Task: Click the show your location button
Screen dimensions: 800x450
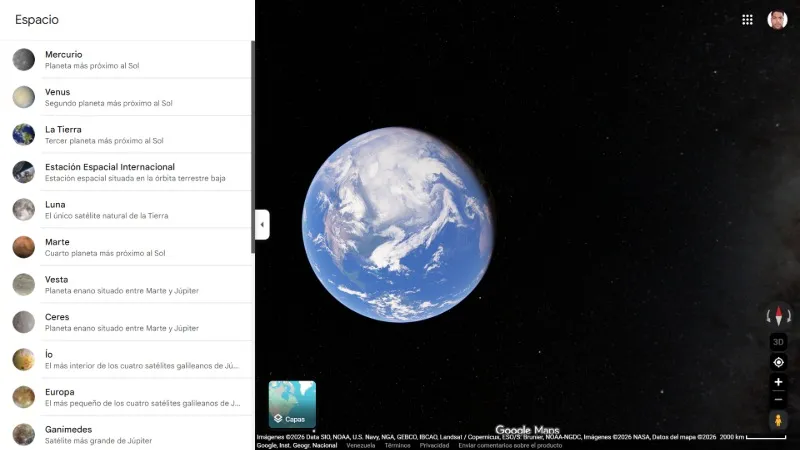Action: pos(778,362)
